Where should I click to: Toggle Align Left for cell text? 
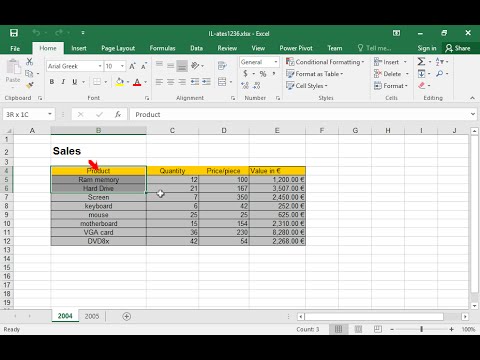pyautogui.click(x=159, y=82)
